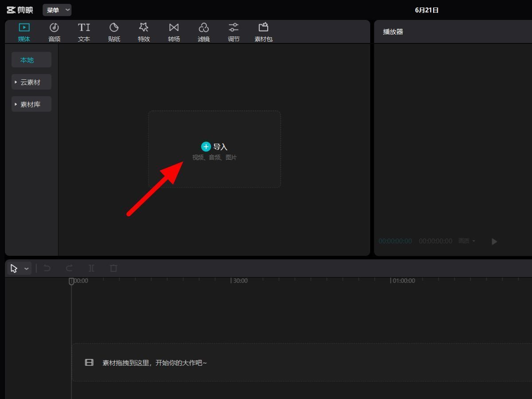Click the 导入 import button
Image resolution: width=532 pixels, height=399 pixels.
click(x=215, y=147)
